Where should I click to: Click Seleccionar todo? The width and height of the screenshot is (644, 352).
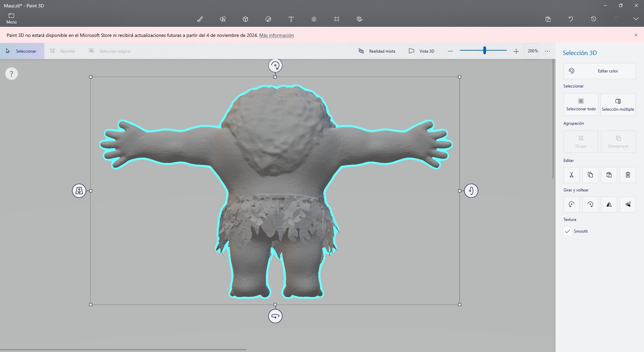pos(581,105)
